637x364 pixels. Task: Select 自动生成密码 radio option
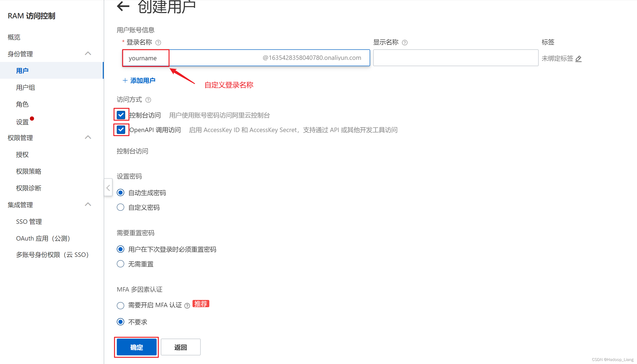121,193
